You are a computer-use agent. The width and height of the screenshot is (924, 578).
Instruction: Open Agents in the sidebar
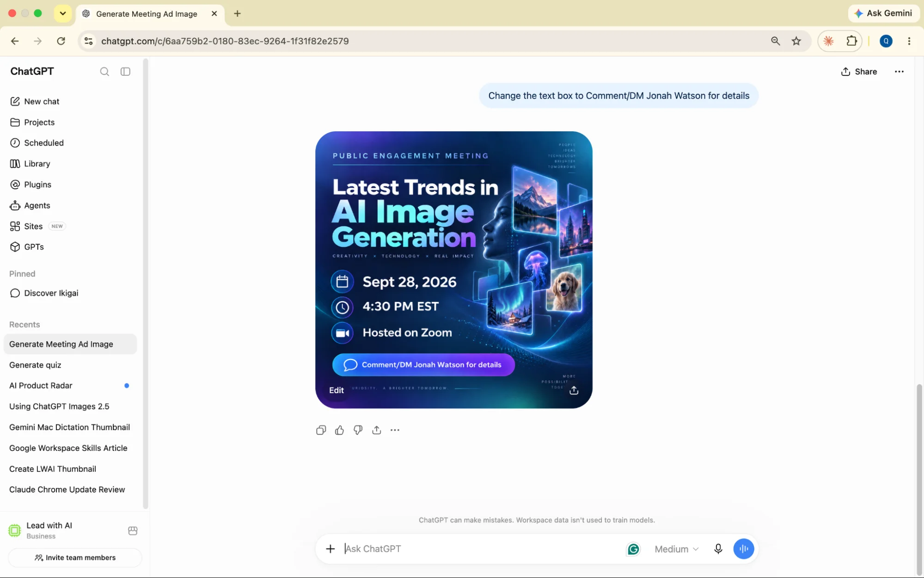(x=69, y=205)
